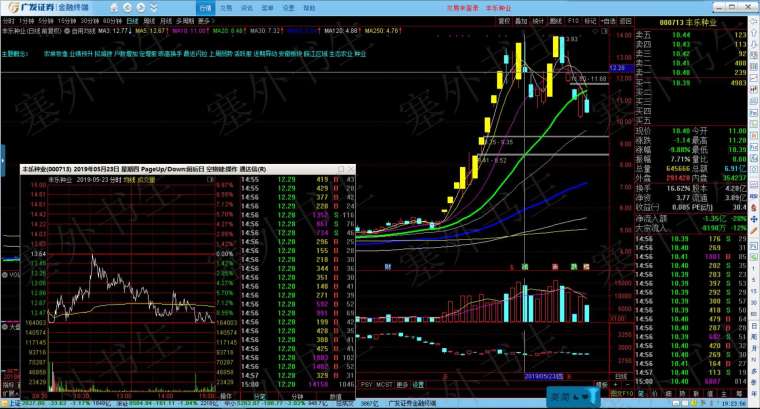The width and height of the screenshot is (760, 409).
Task: Expand the left sidebar arrow handle
Action: [2, 160]
